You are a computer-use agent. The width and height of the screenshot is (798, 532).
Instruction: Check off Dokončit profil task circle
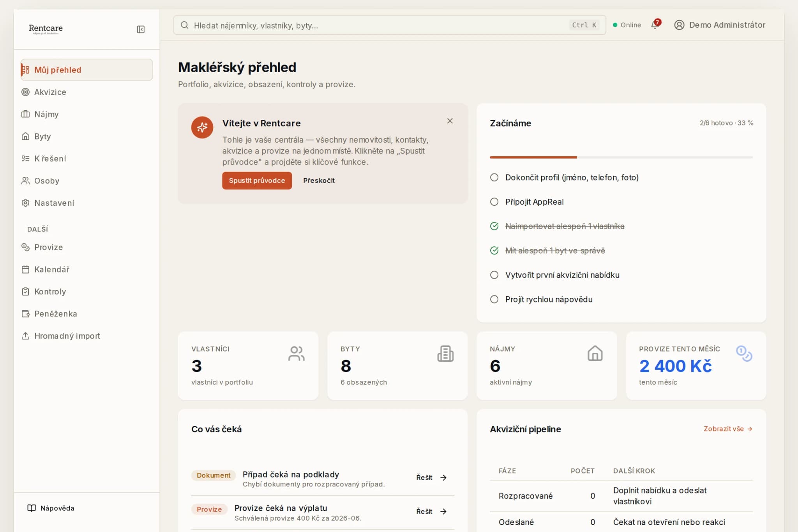[x=494, y=177]
